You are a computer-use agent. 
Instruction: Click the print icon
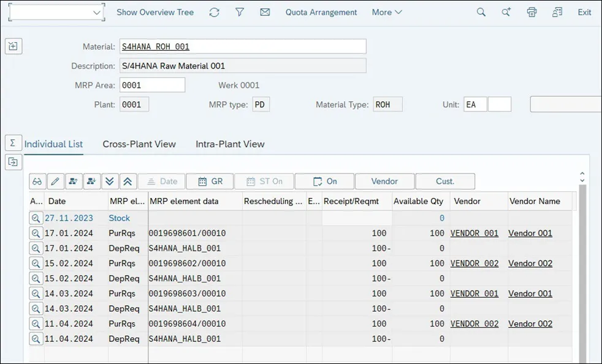click(x=532, y=12)
